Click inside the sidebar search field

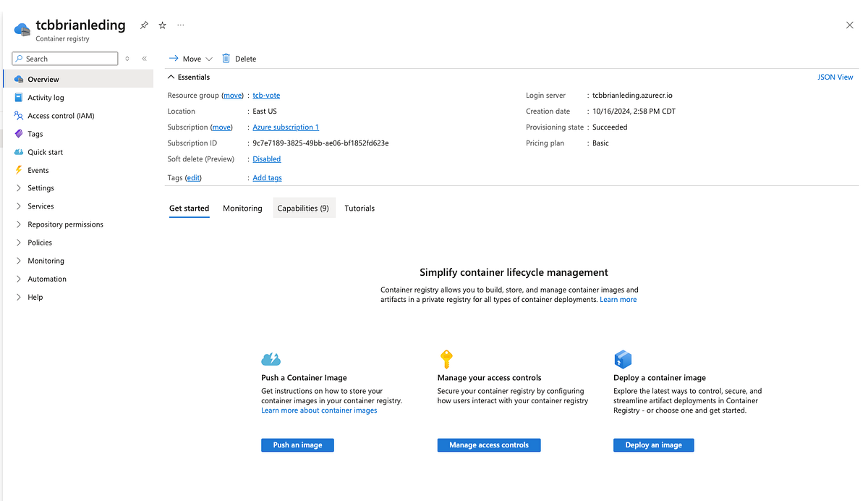(64, 58)
